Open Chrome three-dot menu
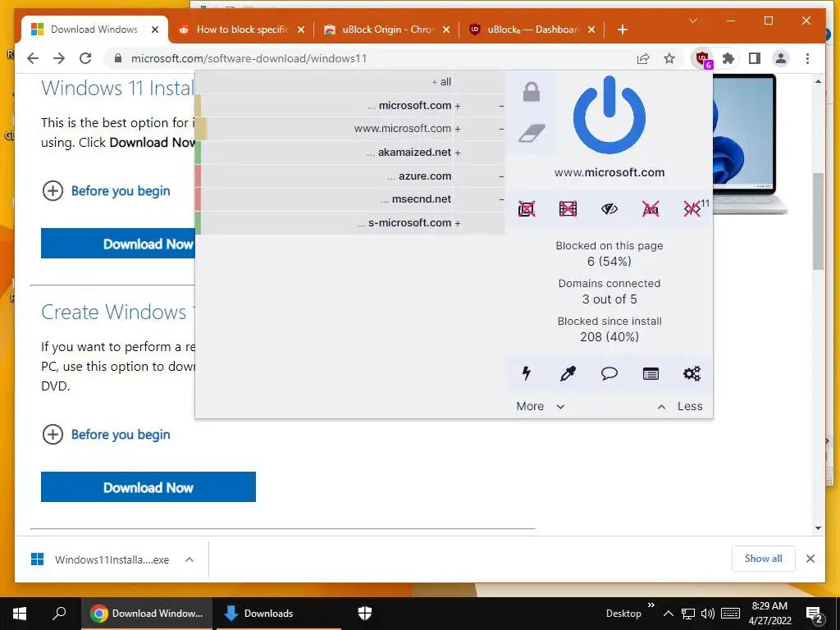840x630 pixels. click(807, 58)
